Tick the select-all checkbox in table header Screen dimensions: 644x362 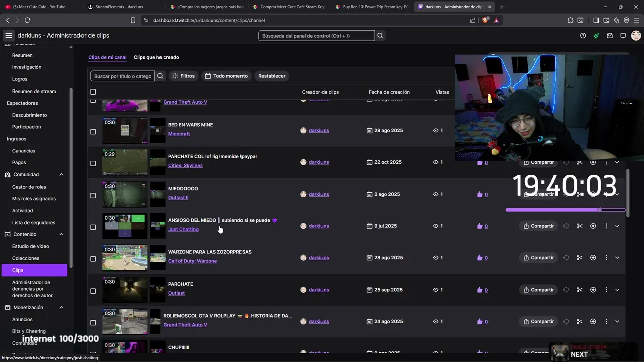(93, 92)
